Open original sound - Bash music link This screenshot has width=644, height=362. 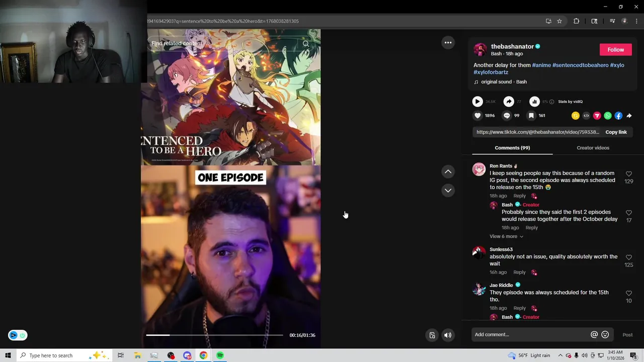[504, 82]
